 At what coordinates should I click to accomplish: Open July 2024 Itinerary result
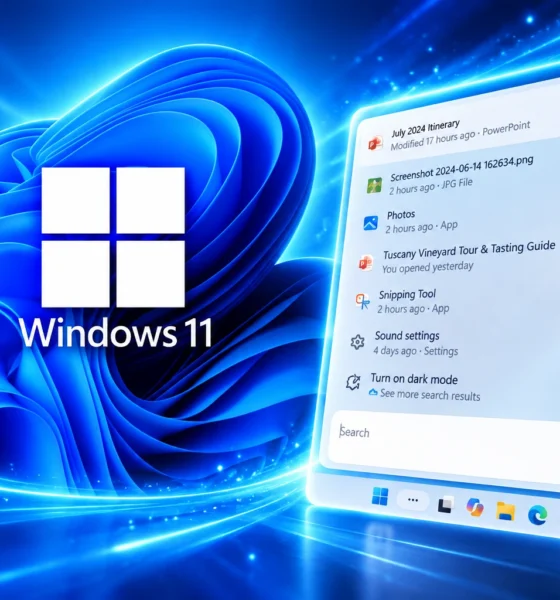tap(425, 129)
